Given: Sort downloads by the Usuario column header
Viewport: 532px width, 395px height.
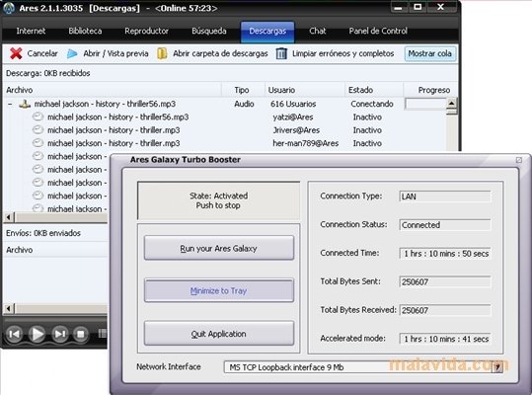Looking at the screenshot, I should (x=305, y=90).
